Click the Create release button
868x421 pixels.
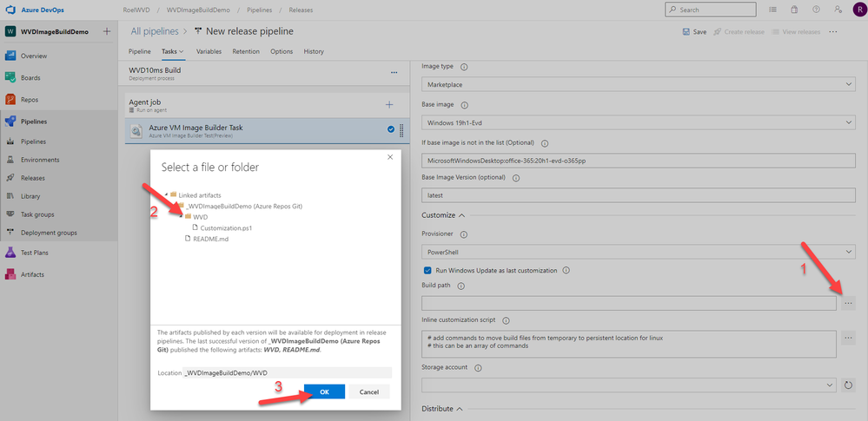(739, 32)
